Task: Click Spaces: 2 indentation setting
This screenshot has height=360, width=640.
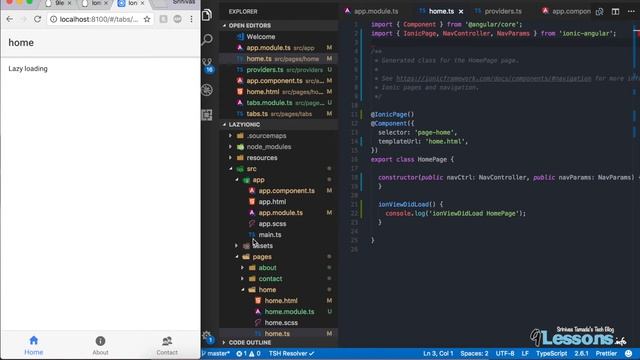Action: [x=474, y=353]
